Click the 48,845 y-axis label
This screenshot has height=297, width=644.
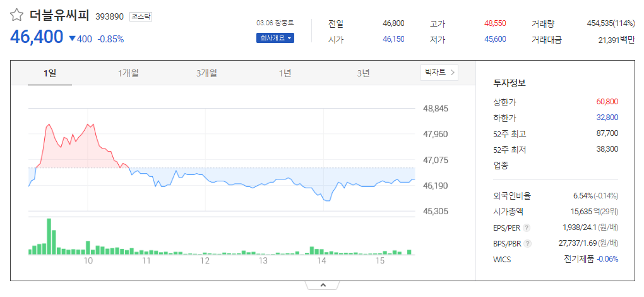tap(436, 109)
